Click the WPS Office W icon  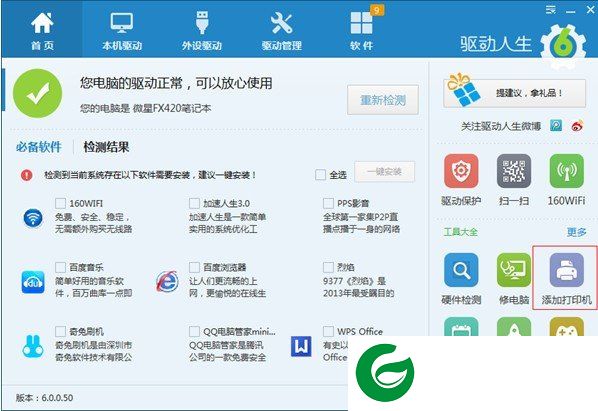(301, 346)
